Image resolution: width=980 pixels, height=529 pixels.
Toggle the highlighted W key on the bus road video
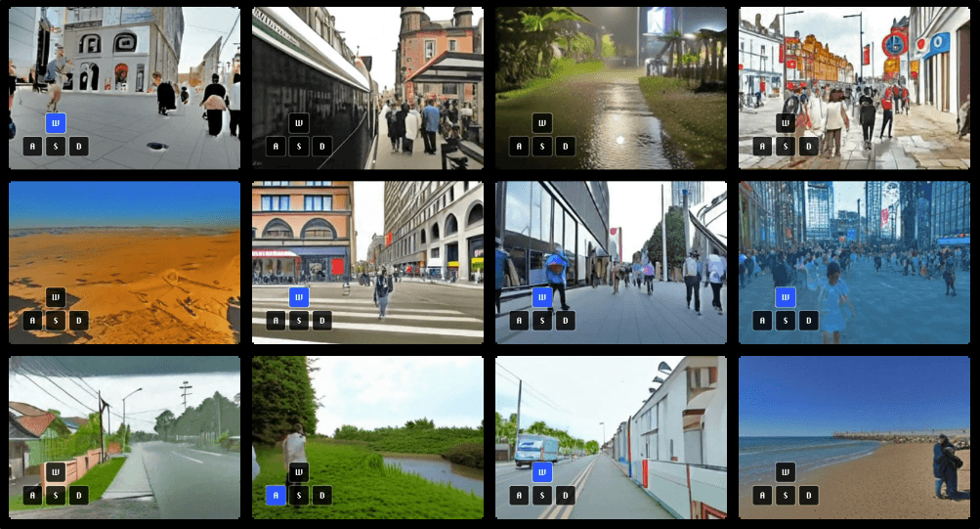tap(542, 472)
